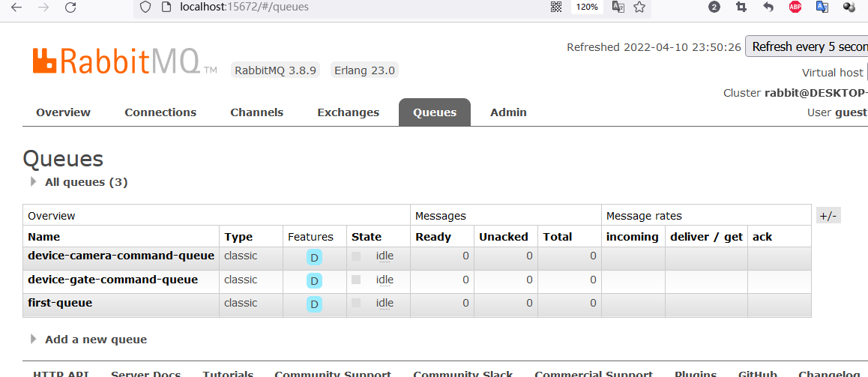Sort by the State column header

coord(367,237)
